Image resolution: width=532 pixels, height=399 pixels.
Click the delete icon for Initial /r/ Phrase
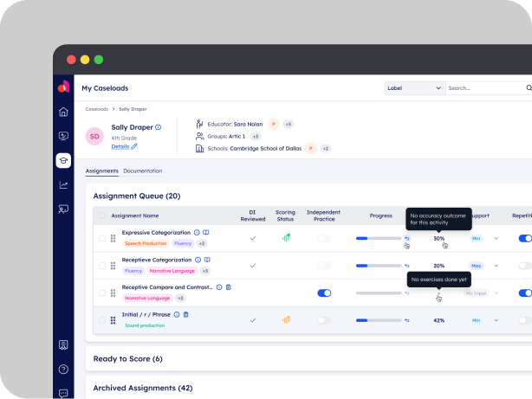[x=185, y=314]
